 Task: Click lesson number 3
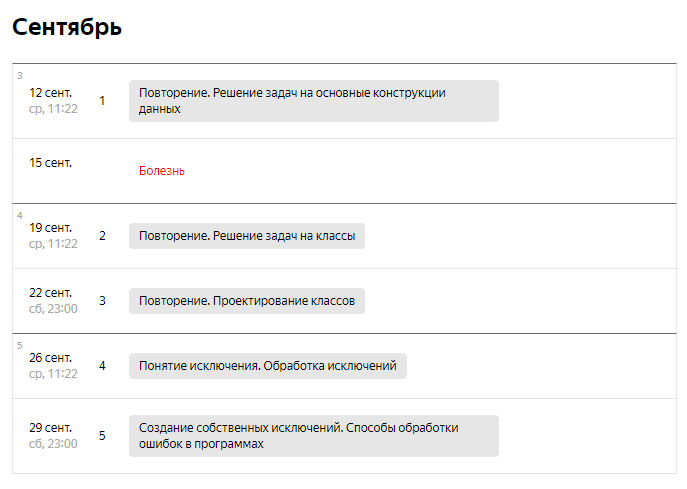(102, 301)
